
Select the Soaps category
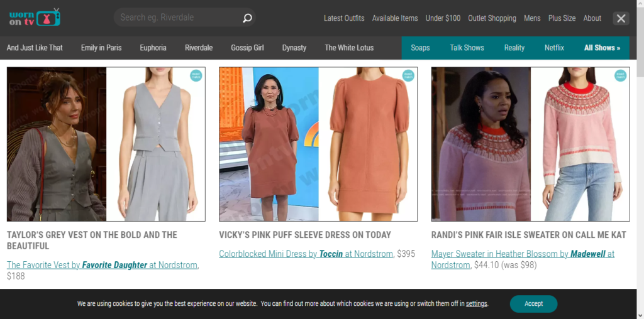(420, 48)
